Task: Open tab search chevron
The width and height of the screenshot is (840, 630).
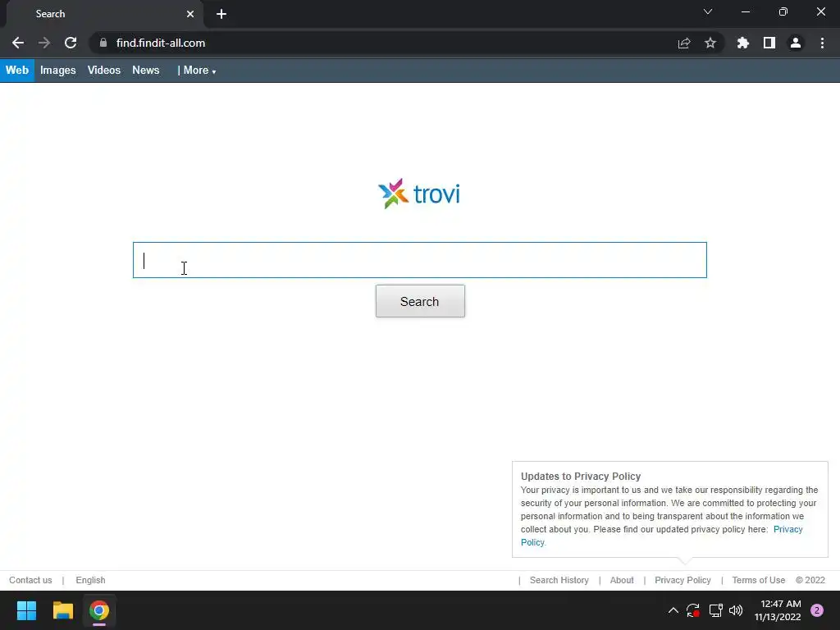Action: tap(708, 11)
